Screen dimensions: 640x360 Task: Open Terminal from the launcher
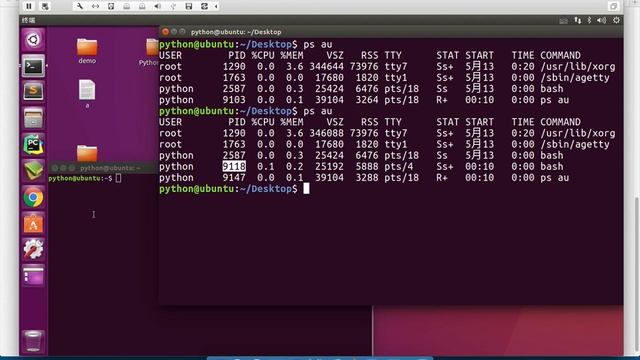33,66
